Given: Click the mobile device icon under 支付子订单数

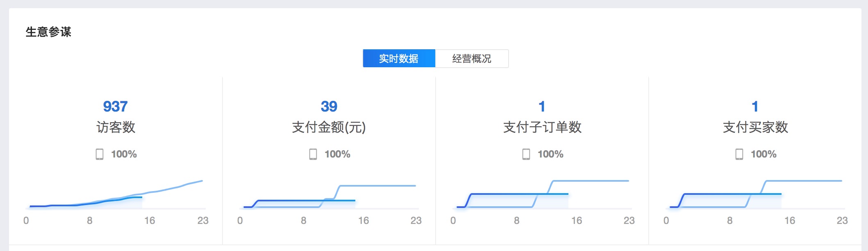Looking at the screenshot, I should 526,154.
